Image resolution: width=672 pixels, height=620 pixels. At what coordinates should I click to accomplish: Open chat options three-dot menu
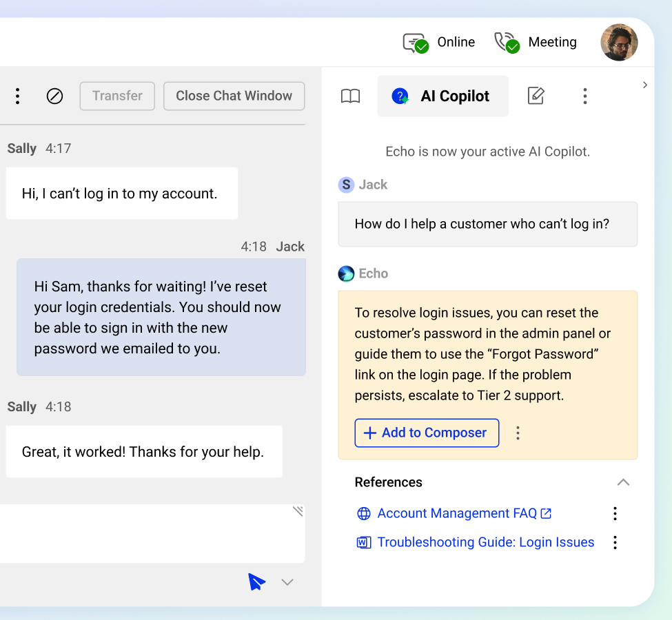[18, 96]
